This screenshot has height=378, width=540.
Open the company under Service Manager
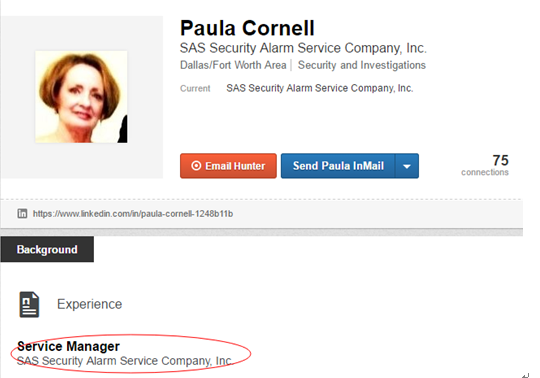(x=125, y=361)
